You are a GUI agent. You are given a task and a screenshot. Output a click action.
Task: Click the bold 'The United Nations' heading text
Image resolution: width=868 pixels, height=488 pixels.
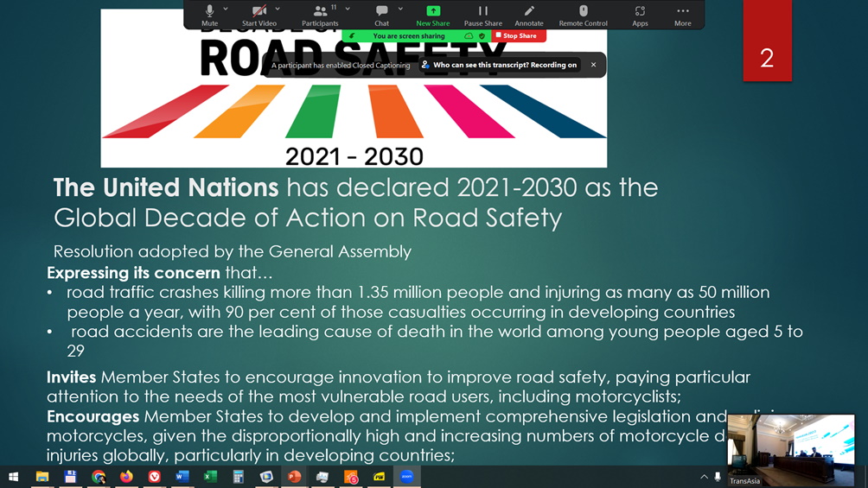pos(165,187)
